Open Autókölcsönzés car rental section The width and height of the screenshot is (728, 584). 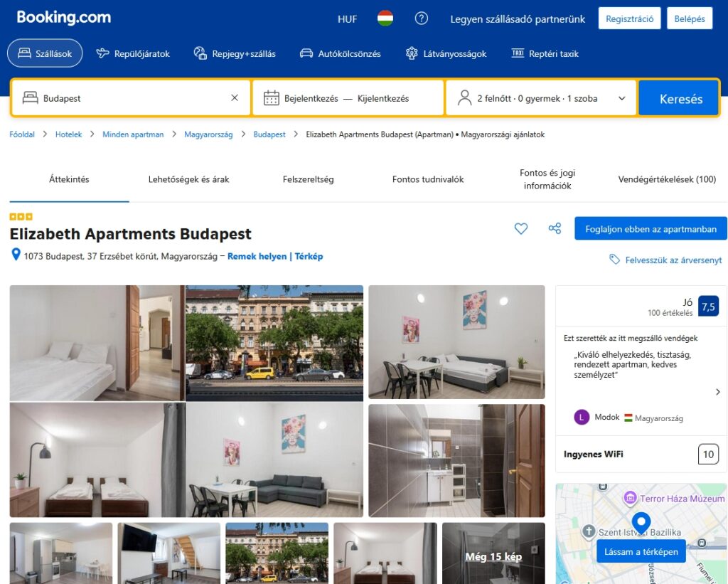click(x=340, y=53)
